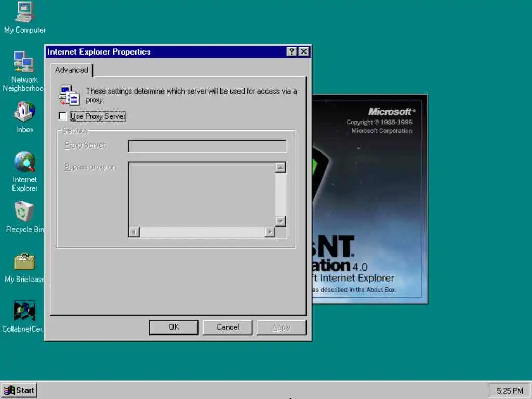Image resolution: width=532 pixels, height=399 pixels.
Task: Enable the Use Proxy Server checkbox
Action: click(x=63, y=116)
